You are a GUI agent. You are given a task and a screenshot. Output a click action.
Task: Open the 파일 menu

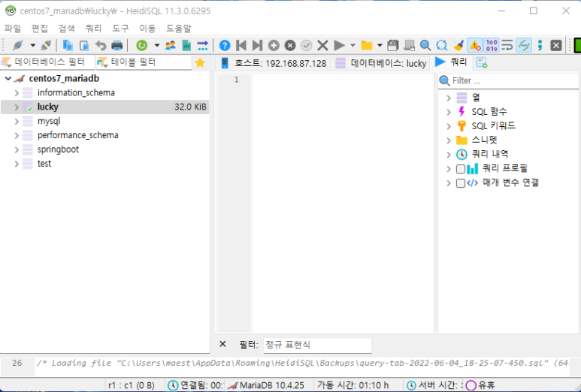13,28
